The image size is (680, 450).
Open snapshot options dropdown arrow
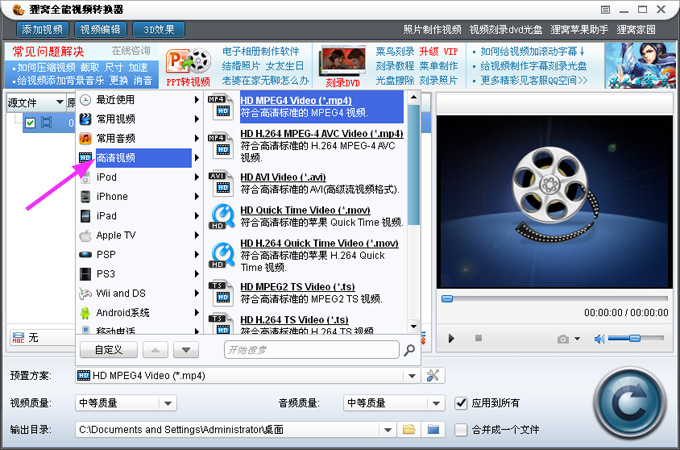[577, 339]
